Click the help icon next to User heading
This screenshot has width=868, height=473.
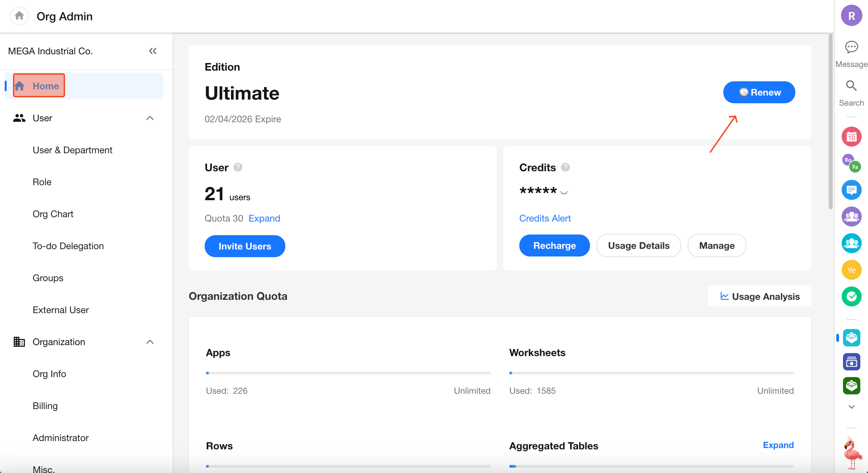(x=238, y=167)
